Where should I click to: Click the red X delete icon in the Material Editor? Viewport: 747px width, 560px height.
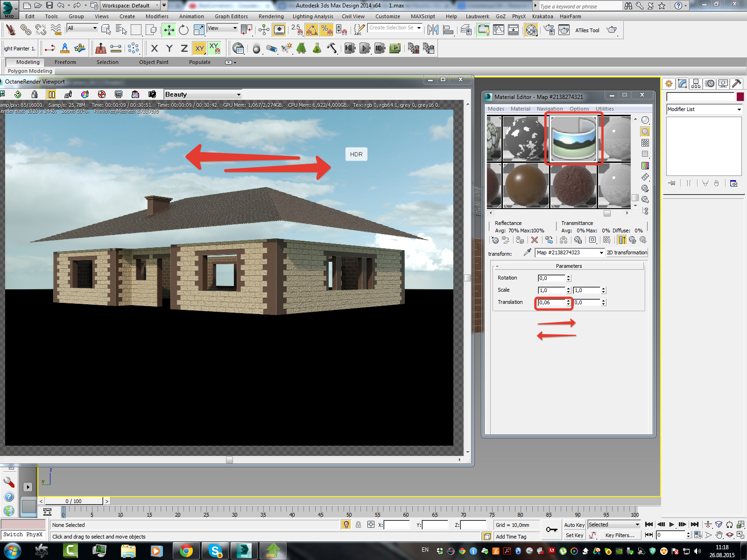point(535,240)
